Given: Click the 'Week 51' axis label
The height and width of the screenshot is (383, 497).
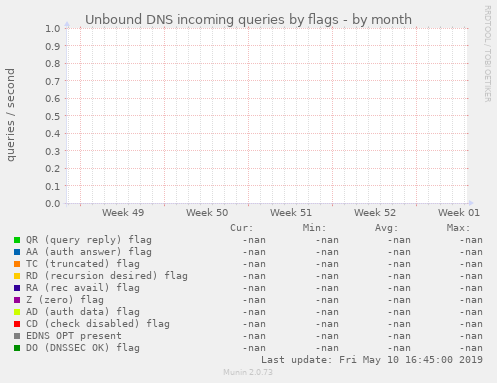Looking at the screenshot, I should [x=291, y=213].
